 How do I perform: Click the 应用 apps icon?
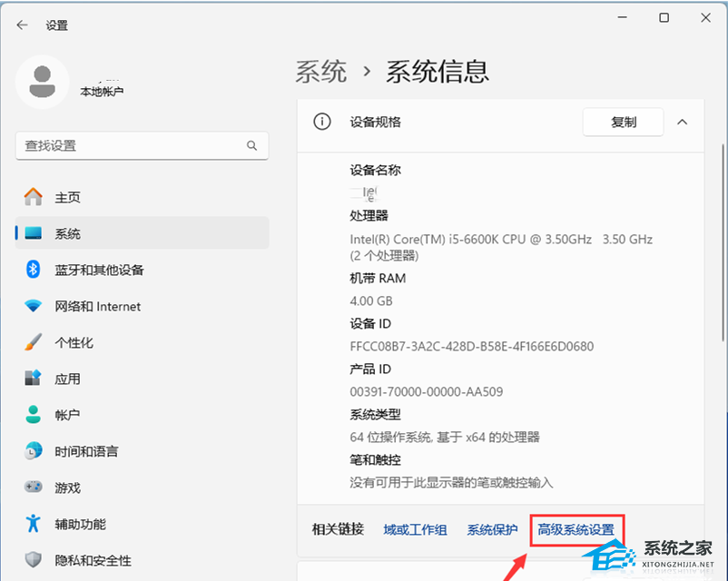coord(34,379)
